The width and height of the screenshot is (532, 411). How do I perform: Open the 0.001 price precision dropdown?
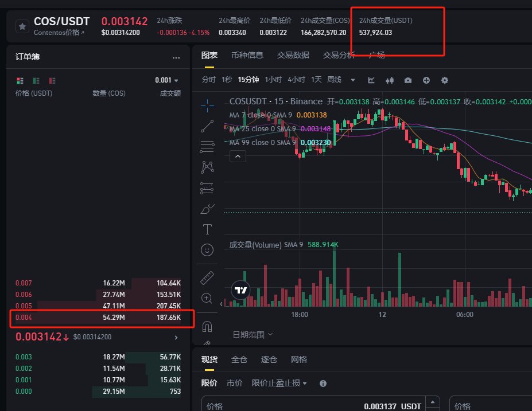(x=166, y=80)
